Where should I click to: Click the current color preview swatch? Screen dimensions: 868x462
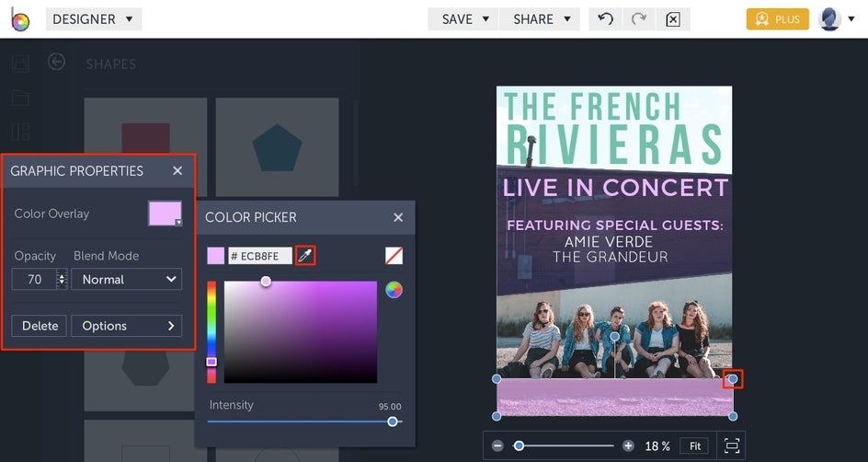pos(216,255)
